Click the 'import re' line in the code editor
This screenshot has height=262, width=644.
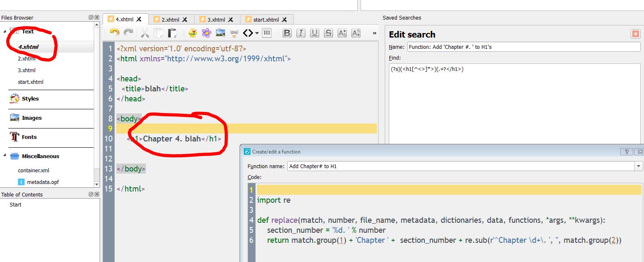274,200
